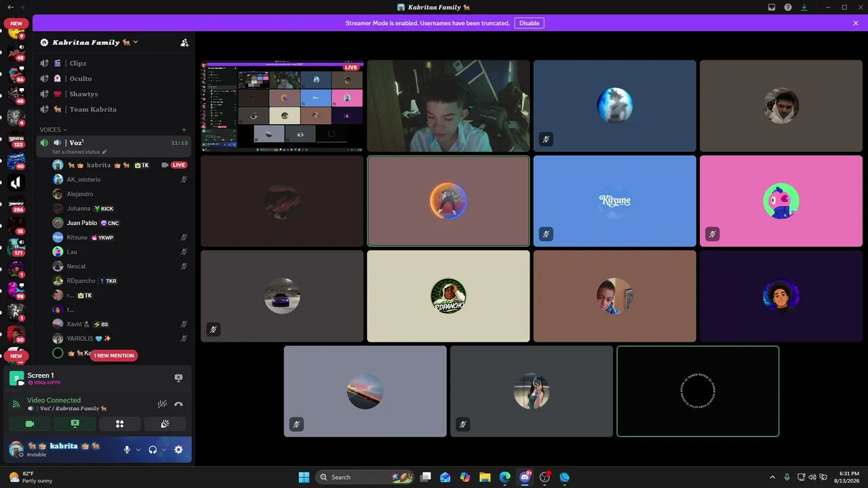Open server with 171 badge in sidebar
The height and width of the screenshot is (488, 868).
coord(16,247)
